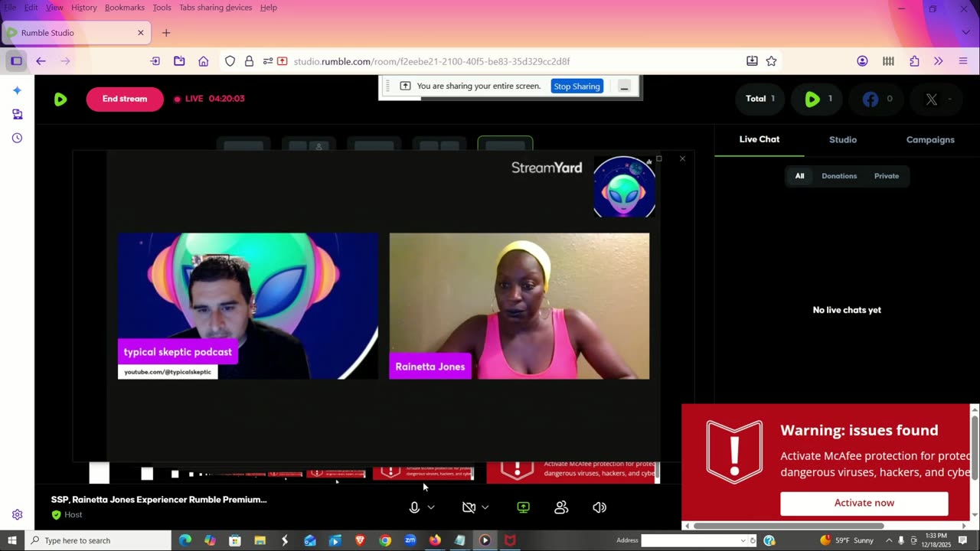Toggle the green screen share button
980x551 pixels.
coord(524,507)
